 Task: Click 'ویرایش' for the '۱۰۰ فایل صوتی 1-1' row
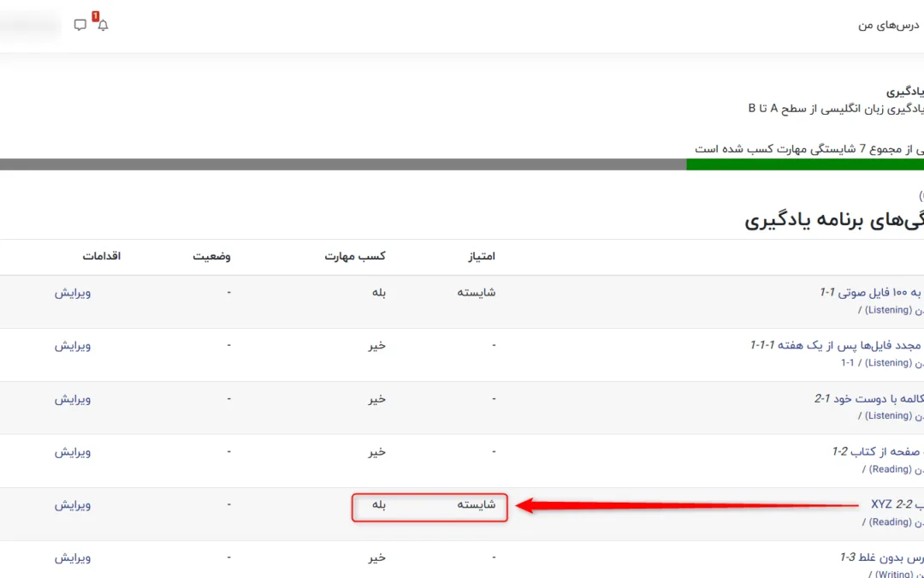73,292
